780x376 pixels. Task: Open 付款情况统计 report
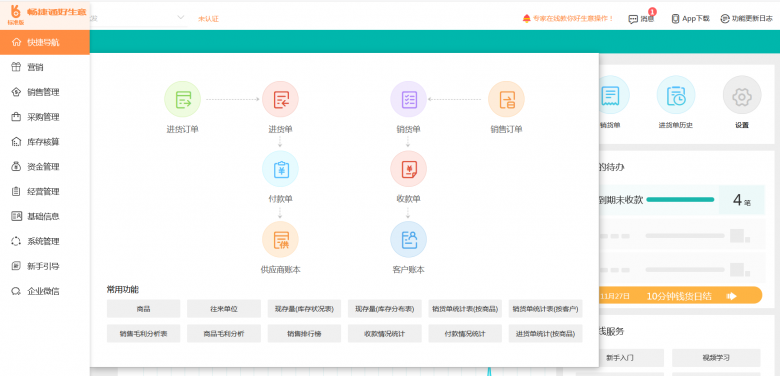point(465,334)
